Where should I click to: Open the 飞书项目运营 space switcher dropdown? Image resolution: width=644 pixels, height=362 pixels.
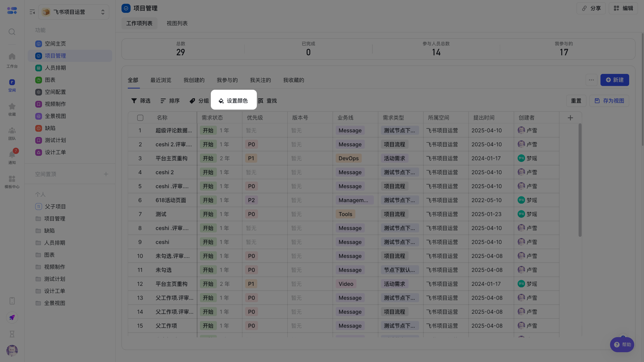point(74,12)
